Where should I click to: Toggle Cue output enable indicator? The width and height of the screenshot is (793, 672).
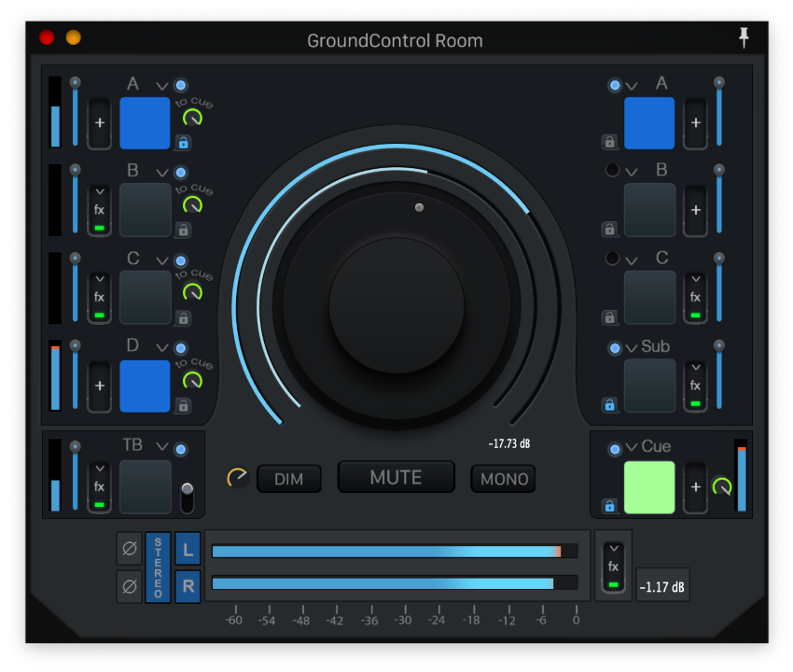point(615,449)
